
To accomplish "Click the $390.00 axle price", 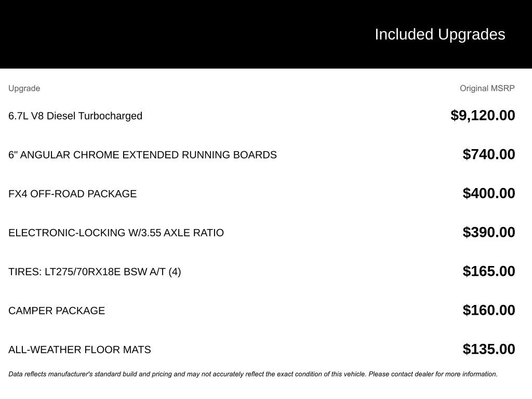I will click(489, 232).
